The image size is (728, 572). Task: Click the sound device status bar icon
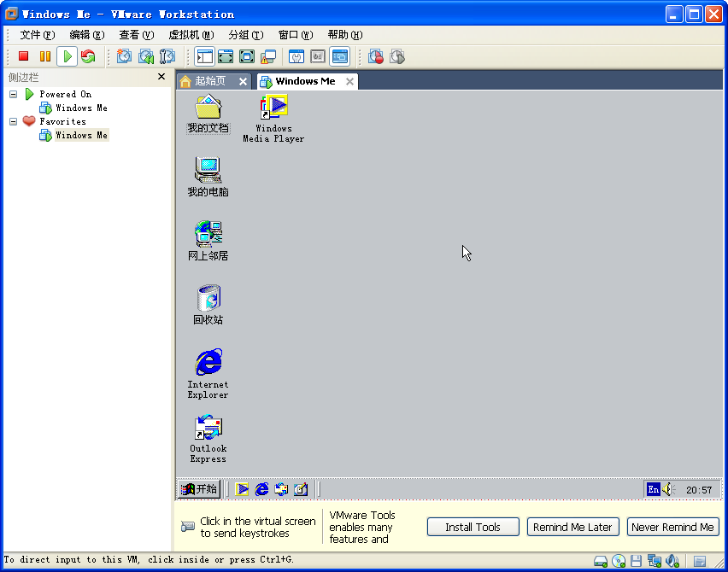point(672,562)
